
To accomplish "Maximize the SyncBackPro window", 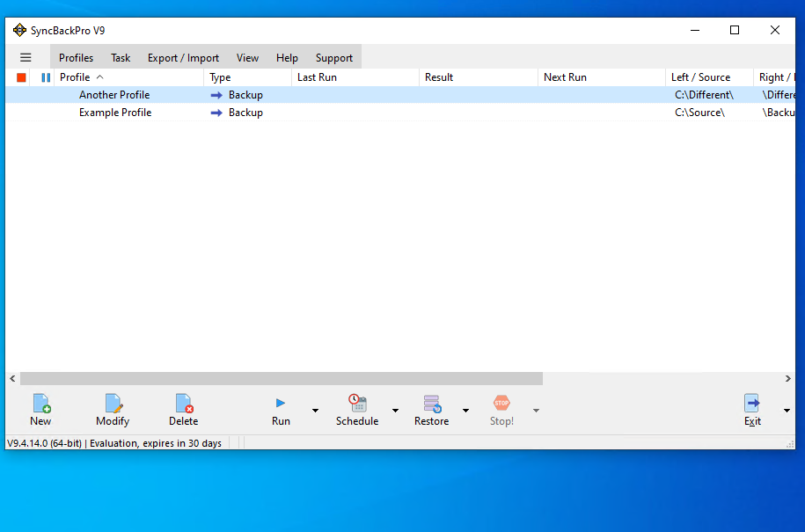I will [735, 30].
